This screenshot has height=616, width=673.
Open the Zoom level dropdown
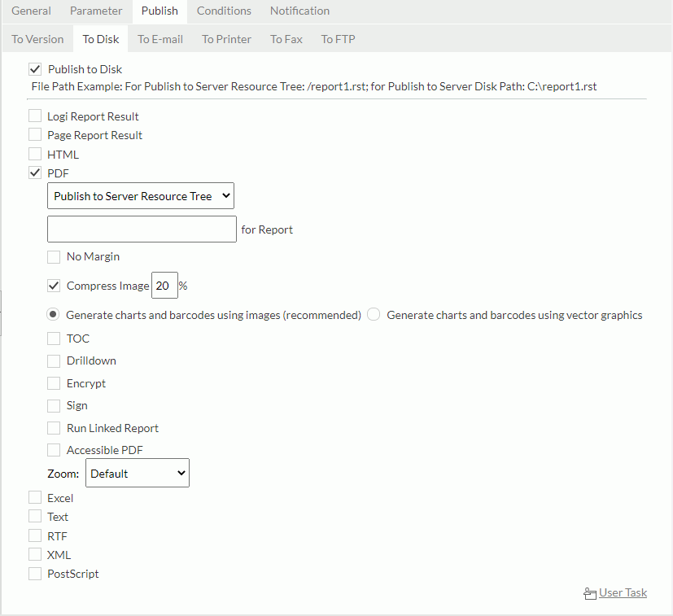[137, 472]
